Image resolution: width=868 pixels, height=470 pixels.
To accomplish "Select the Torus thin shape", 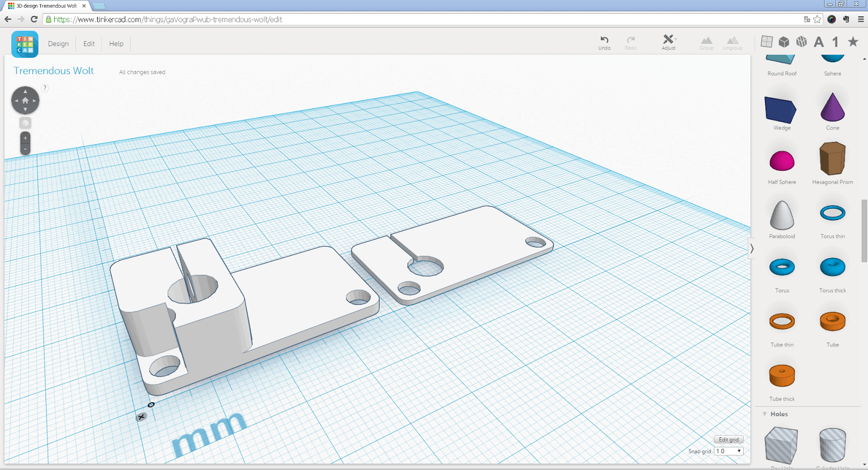I will tap(833, 213).
